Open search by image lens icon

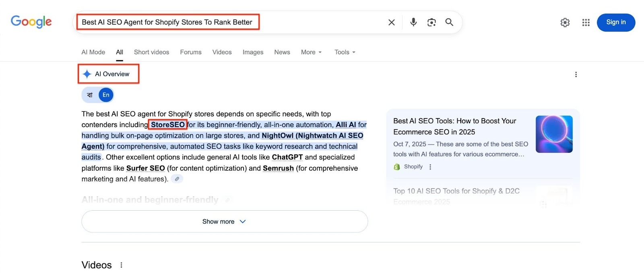tap(431, 22)
